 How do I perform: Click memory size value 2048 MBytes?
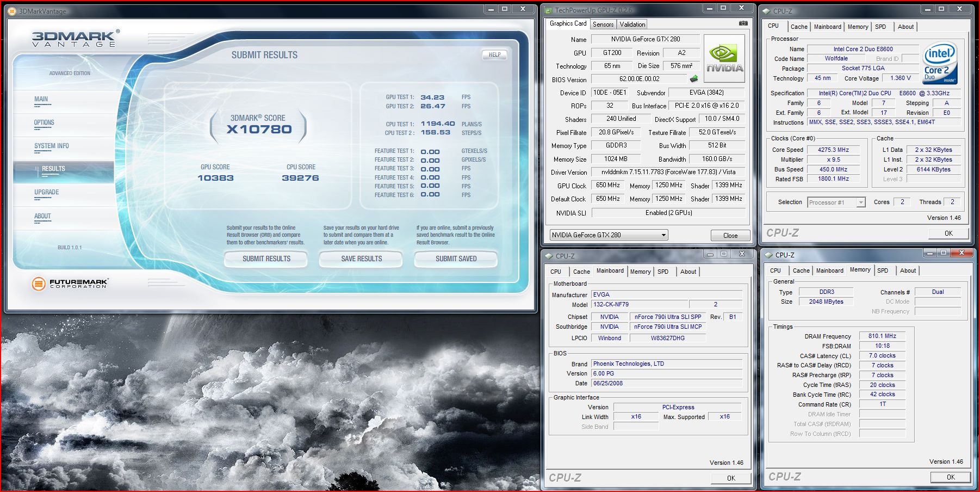[826, 302]
